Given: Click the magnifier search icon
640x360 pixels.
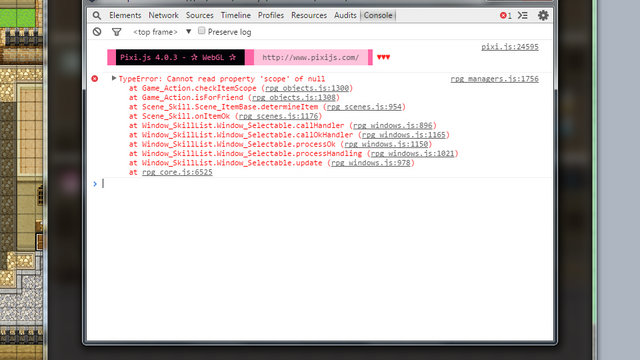Looking at the screenshot, I should click(97, 16).
